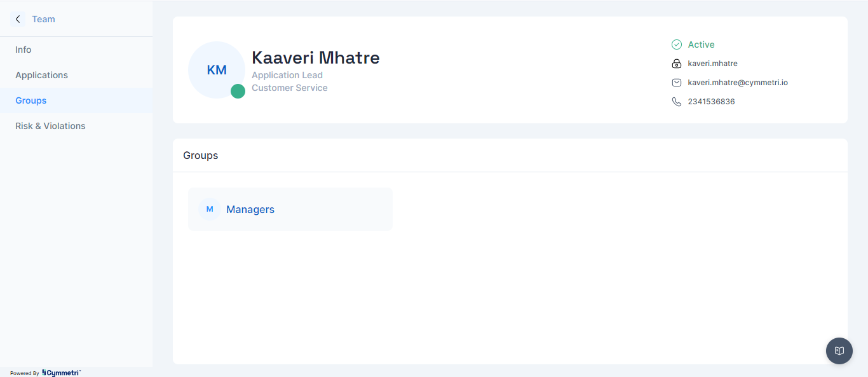Click the phone number 2341536836
The width and height of the screenshot is (868, 377).
pyautogui.click(x=711, y=102)
